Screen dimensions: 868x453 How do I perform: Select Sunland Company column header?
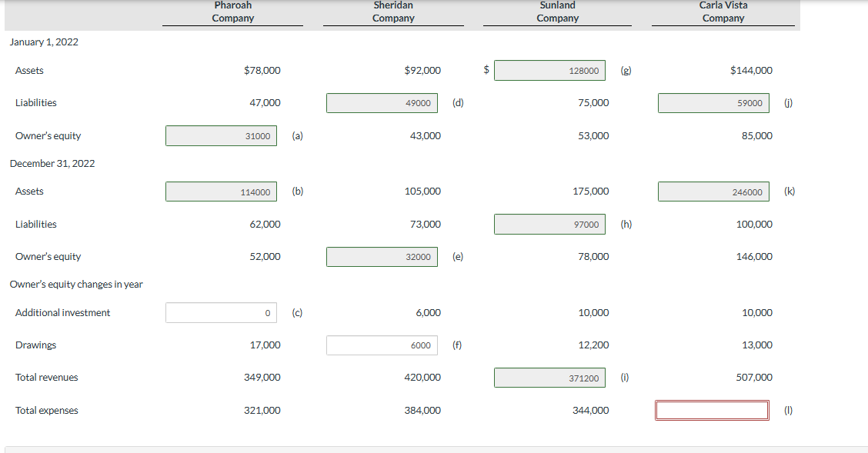(557, 12)
